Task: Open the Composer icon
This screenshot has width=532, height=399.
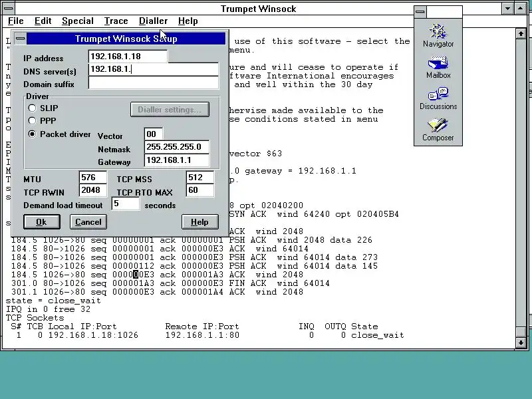Action: point(438,130)
